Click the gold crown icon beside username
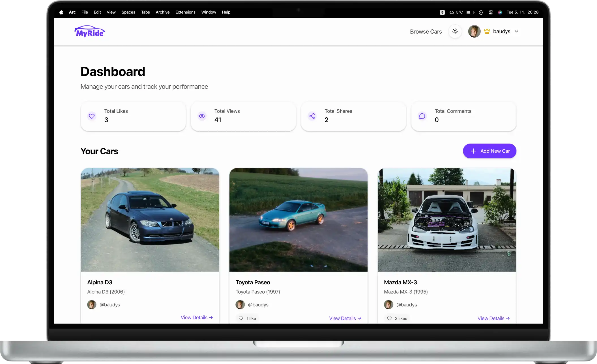 click(487, 31)
